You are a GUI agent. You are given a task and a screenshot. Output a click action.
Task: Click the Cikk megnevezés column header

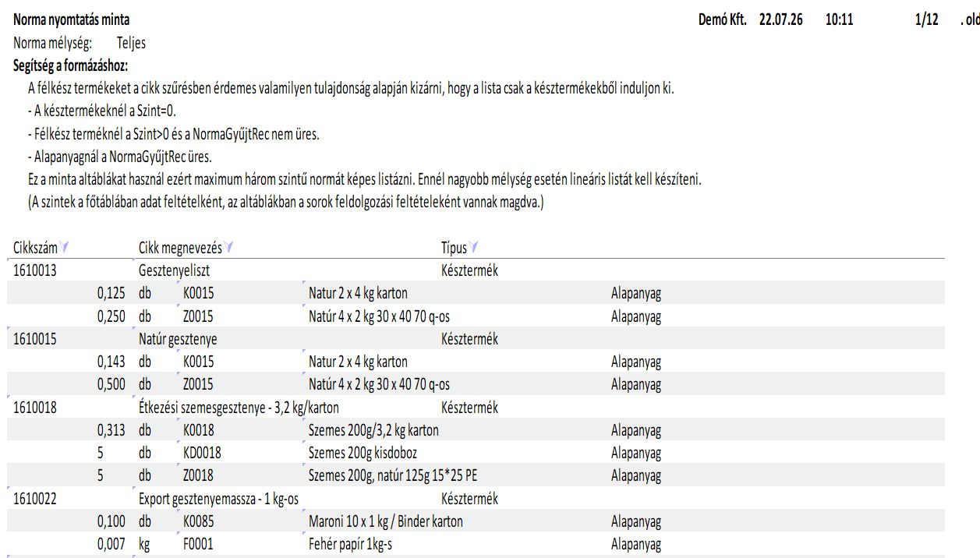(x=180, y=248)
